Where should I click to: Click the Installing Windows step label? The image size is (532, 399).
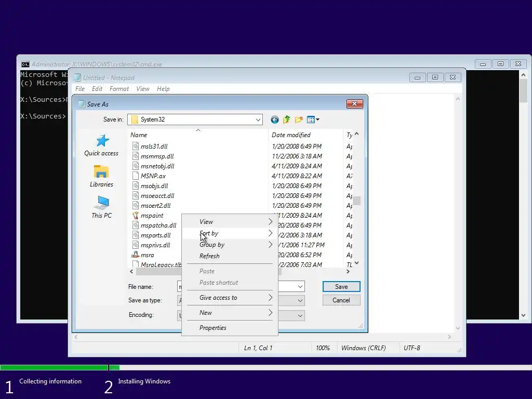[144, 381]
